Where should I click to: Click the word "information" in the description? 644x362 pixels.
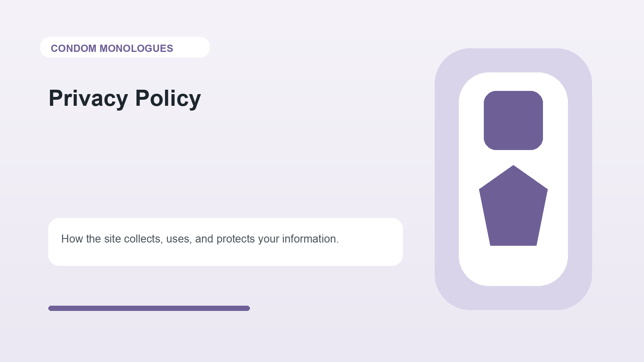click(310, 239)
